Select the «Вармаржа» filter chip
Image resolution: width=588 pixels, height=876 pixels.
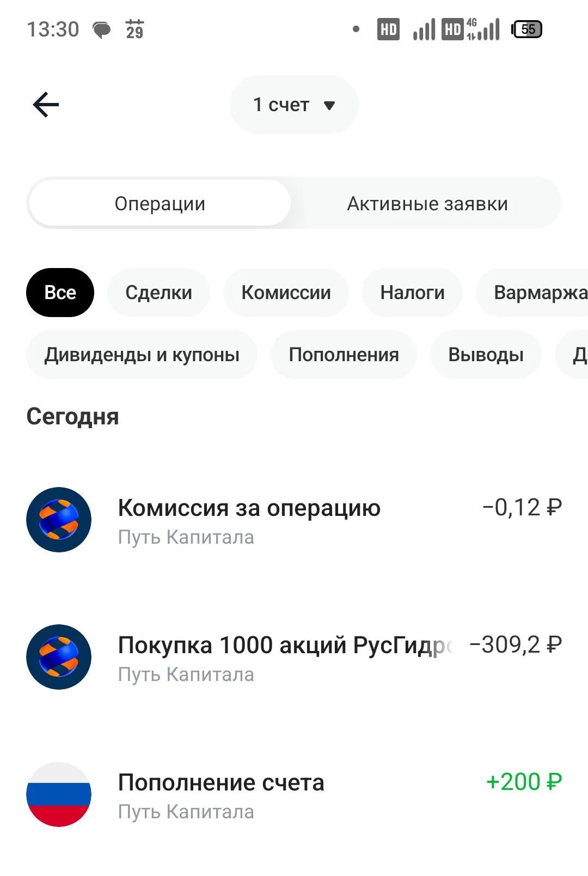[x=532, y=293]
